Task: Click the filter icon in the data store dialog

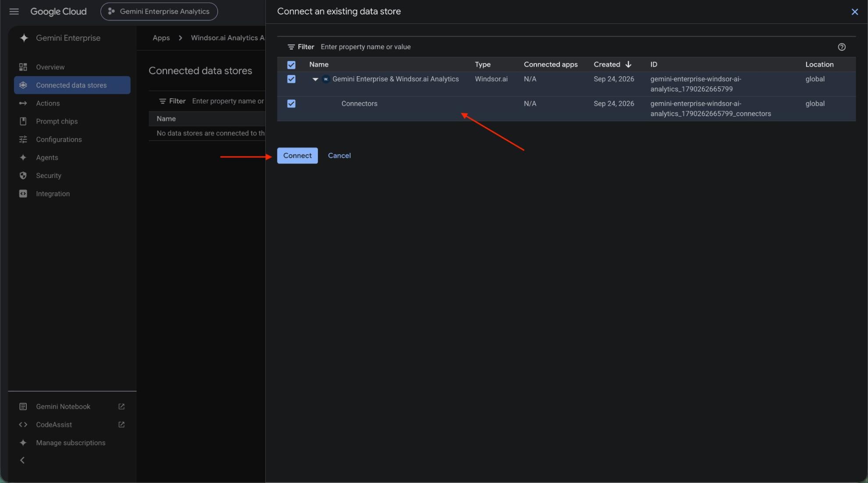Action: tap(291, 47)
